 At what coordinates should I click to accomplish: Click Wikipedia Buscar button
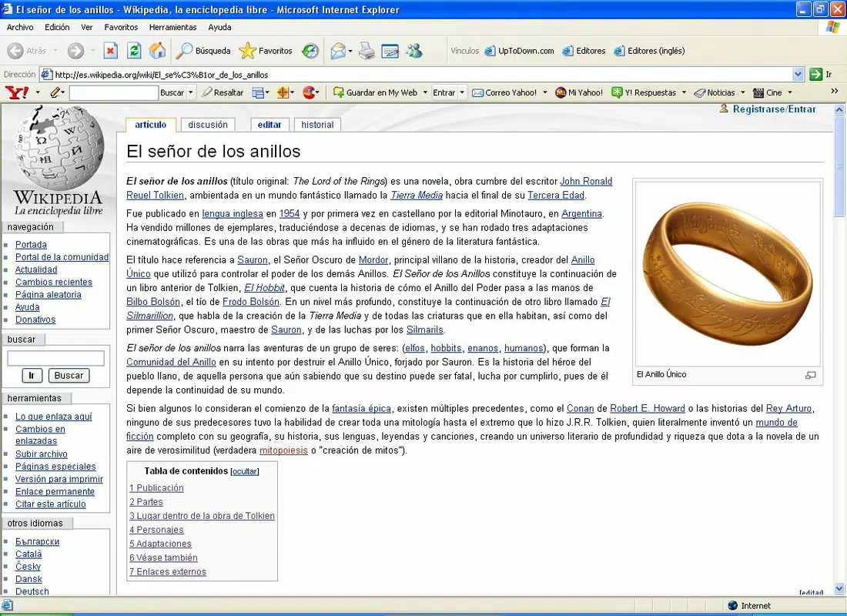click(69, 376)
